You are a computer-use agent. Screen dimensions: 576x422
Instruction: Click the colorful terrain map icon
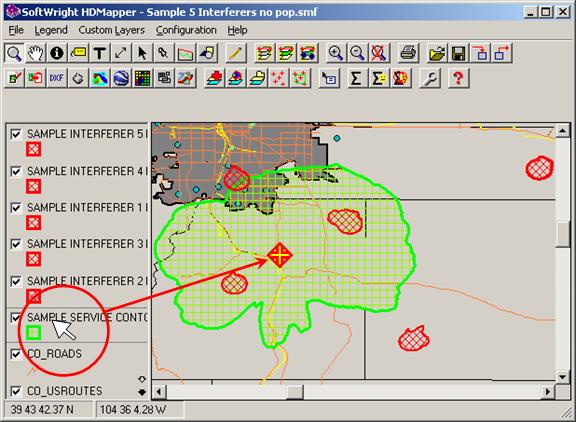tap(100, 78)
